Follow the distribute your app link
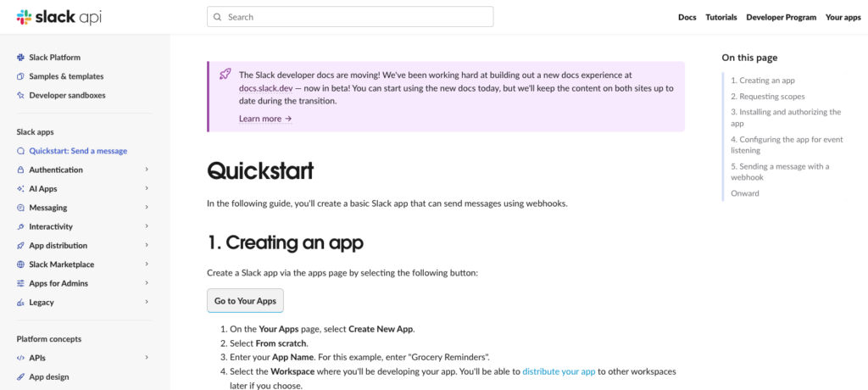868x390 pixels. pos(559,371)
